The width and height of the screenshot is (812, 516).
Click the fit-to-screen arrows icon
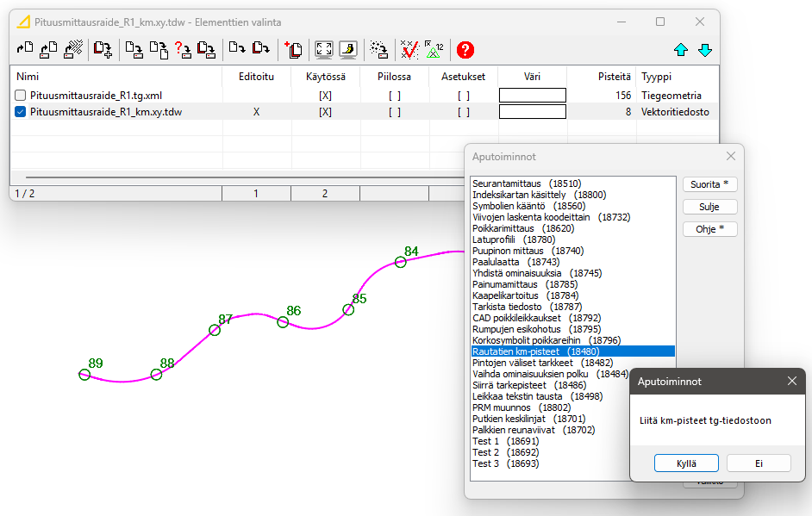pos(324,50)
